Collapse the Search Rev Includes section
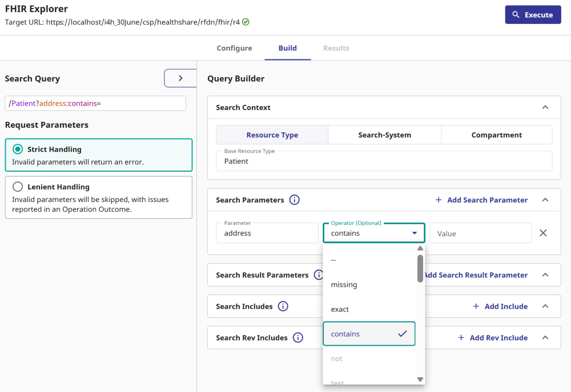Screen dimensions: 571x392 click(545, 337)
